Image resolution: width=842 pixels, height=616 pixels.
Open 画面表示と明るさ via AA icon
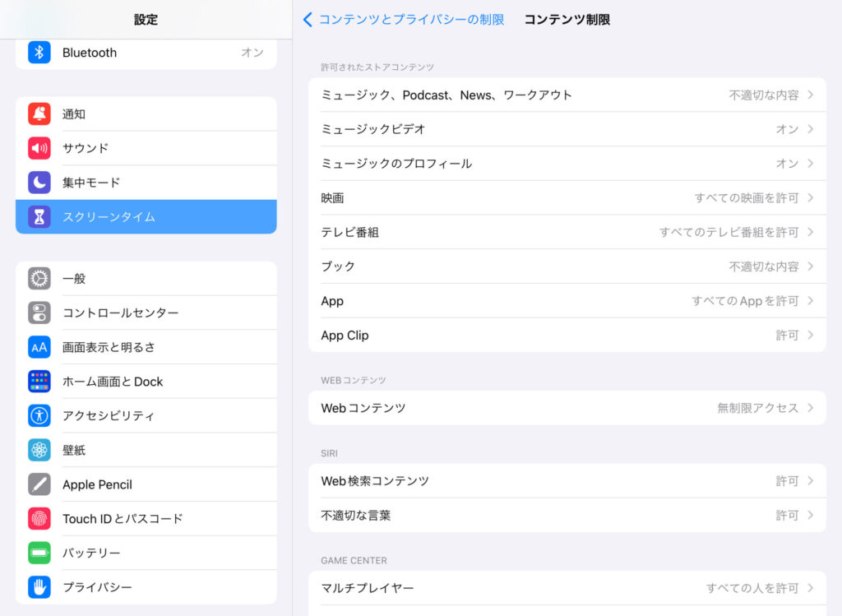point(39,347)
